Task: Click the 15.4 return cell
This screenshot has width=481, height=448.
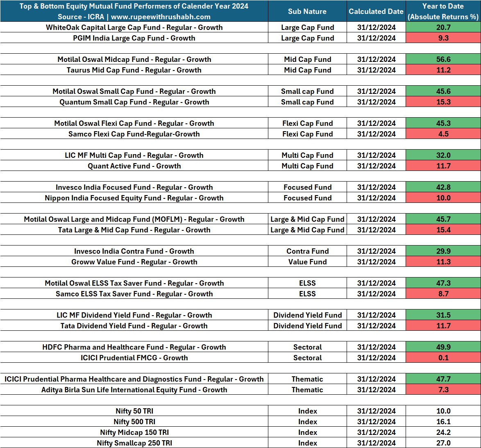Action: coord(443,230)
